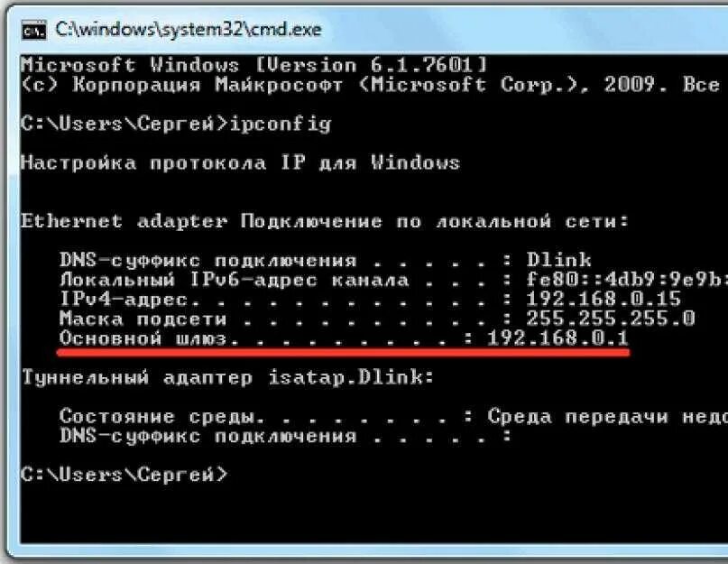Screen dimensions: 728x564
Task: Click the Основной шлюз label
Action: 143,337
